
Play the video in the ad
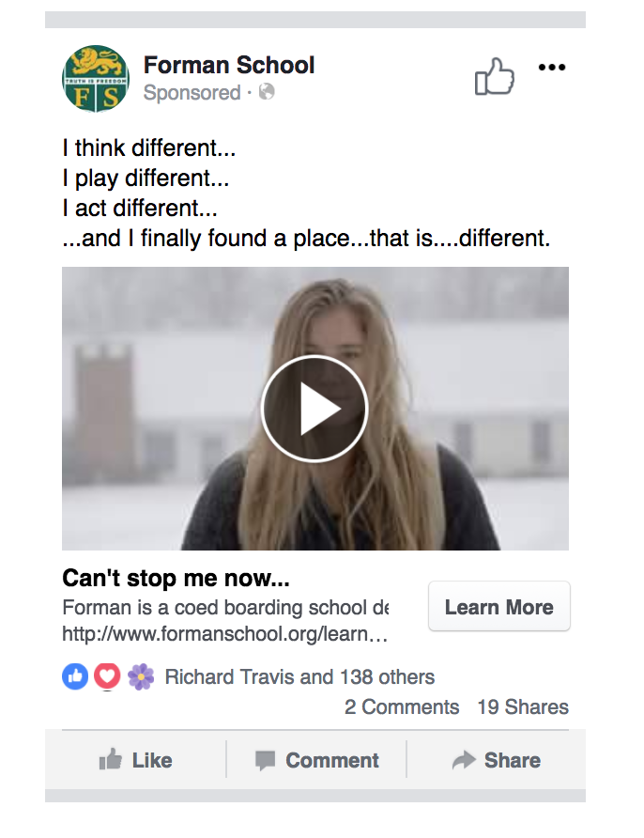pyautogui.click(x=314, y=409)
